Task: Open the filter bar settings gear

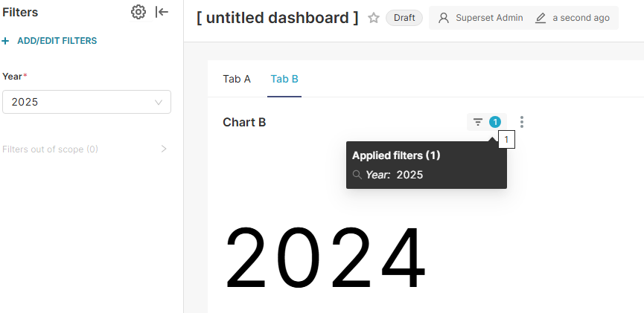Action: click(x=138, y=12)
